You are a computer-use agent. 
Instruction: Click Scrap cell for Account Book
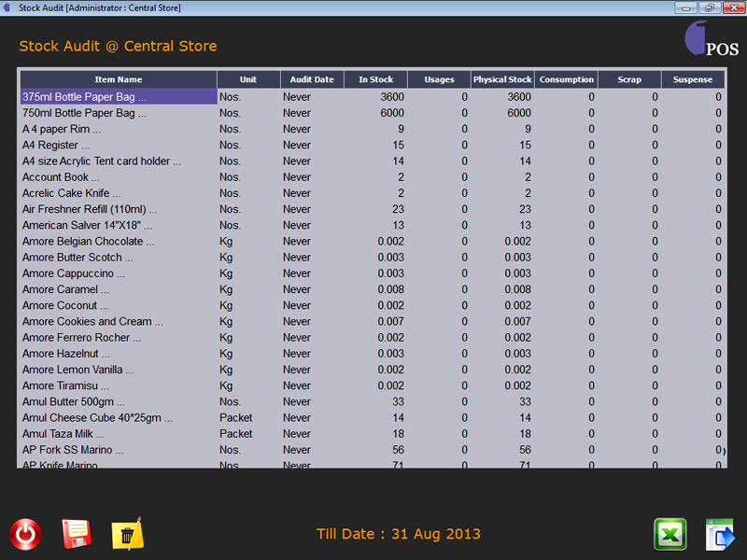click(629, 177)
